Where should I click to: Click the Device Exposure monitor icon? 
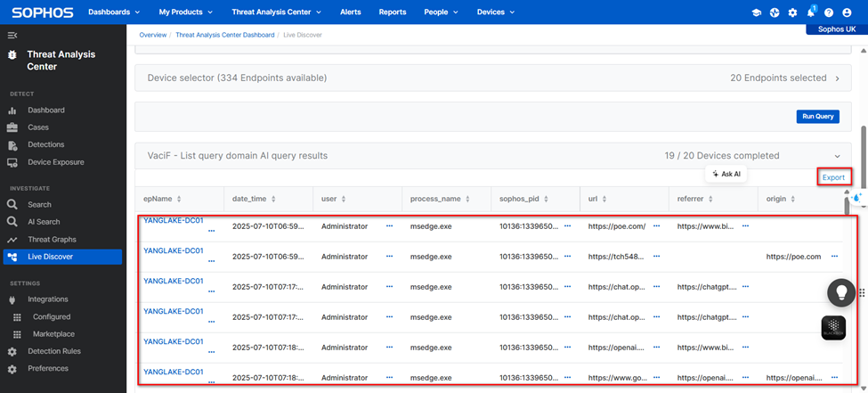pos(12,163)
